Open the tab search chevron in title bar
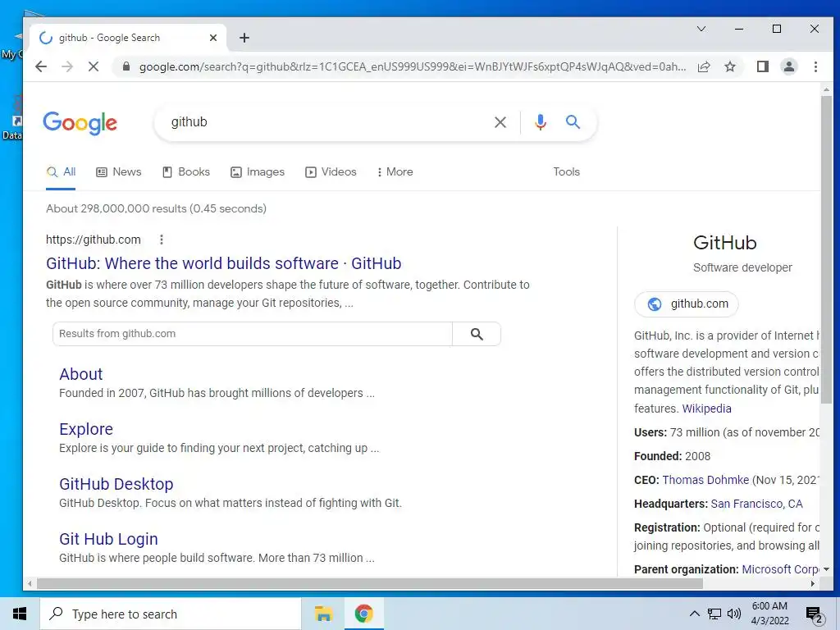The image size is (840, 630). 701,29
